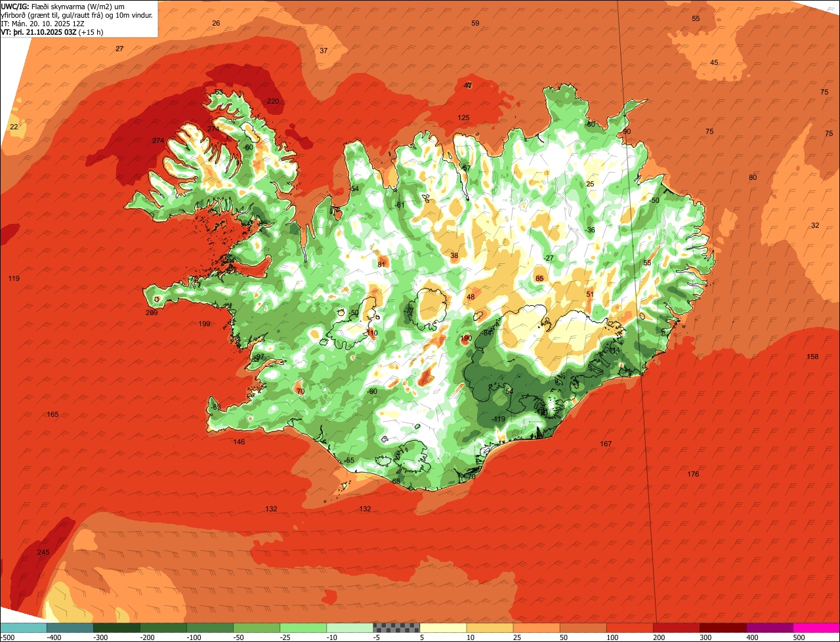
Task: Click the 51 value in east Iceland
Action: coord(590,294)
